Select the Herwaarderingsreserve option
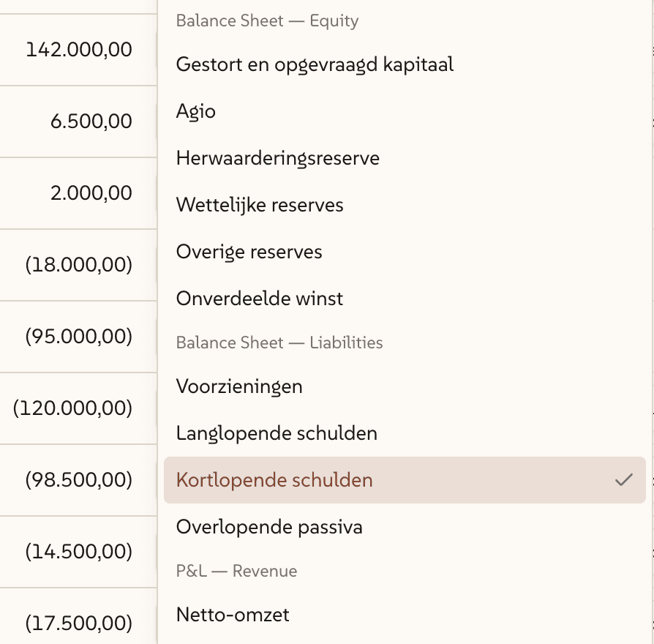The image size is (654, 644). click(278, 158)
